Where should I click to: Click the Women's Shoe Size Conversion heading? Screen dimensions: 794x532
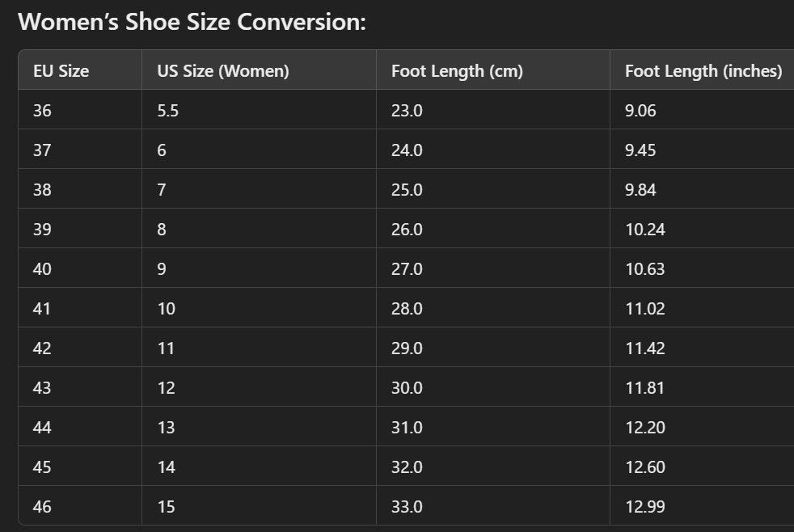click(192, 22)
